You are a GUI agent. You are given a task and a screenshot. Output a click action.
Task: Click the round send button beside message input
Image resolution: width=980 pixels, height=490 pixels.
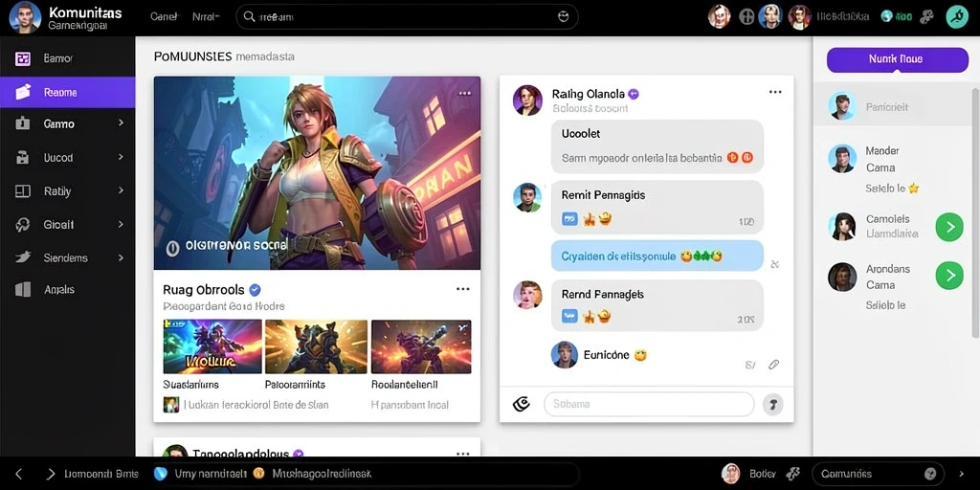point(772,405)
